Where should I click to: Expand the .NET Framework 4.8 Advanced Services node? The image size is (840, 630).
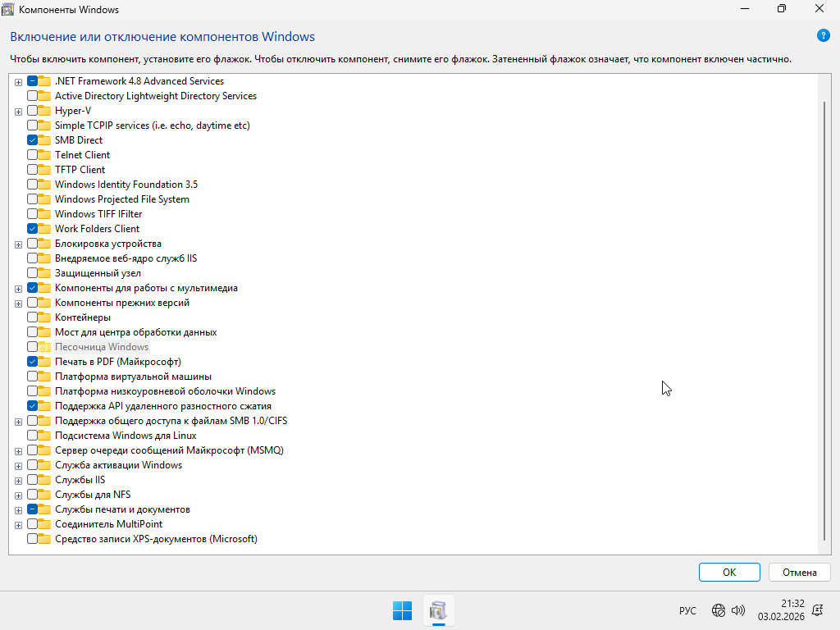tap(18, 81)
